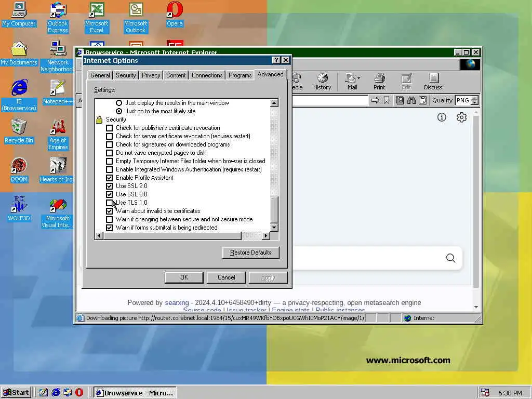The height and width of the screenshot is (399, 532).
Task: Open the info icon on searxng page
Action: (442, 117)
